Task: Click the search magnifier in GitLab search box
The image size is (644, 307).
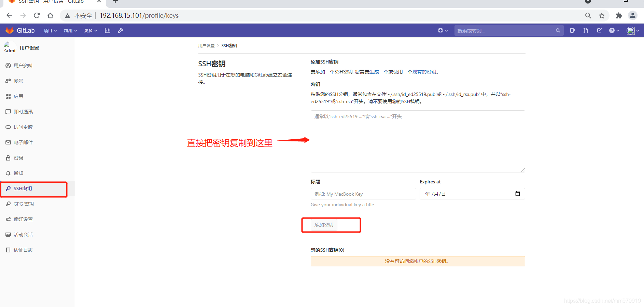Action: pos(558,30)
